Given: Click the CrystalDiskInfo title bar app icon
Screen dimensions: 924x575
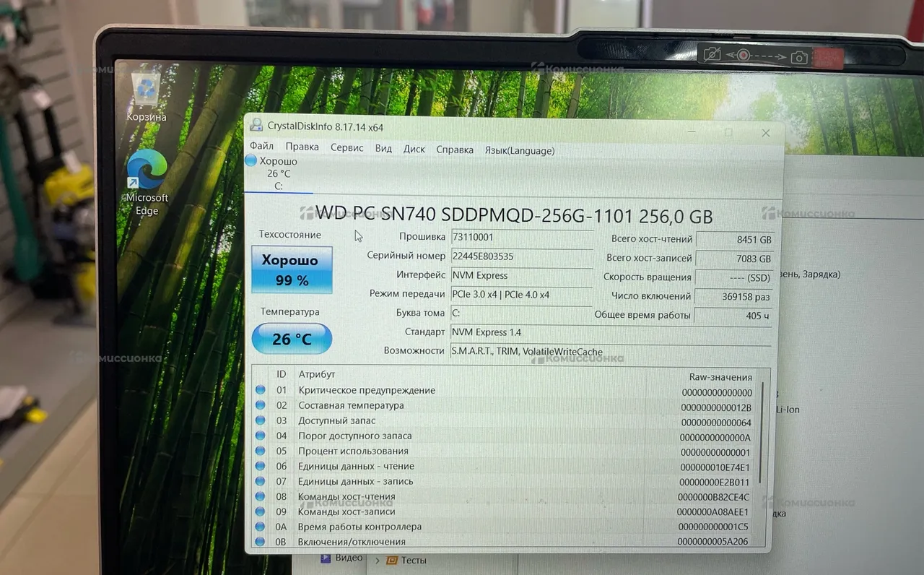Looking at the screenshot, I should (256, 126).
